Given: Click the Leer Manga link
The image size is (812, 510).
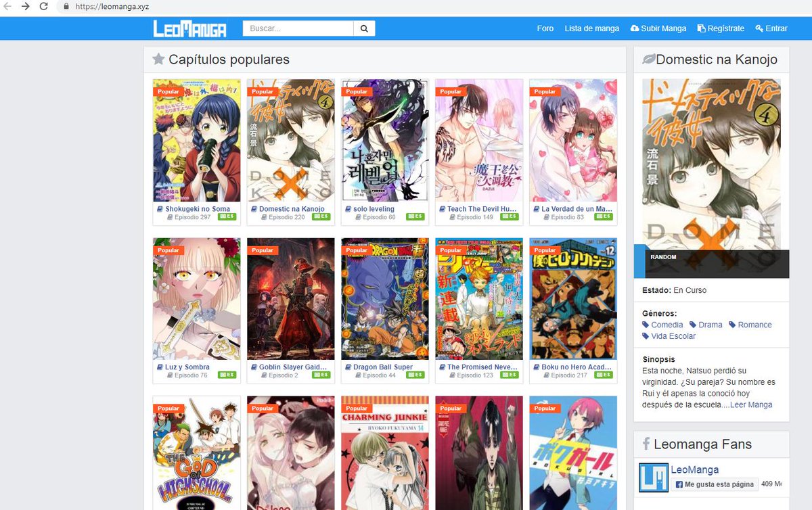Looking at the screenshot, I should coord(750,404).
